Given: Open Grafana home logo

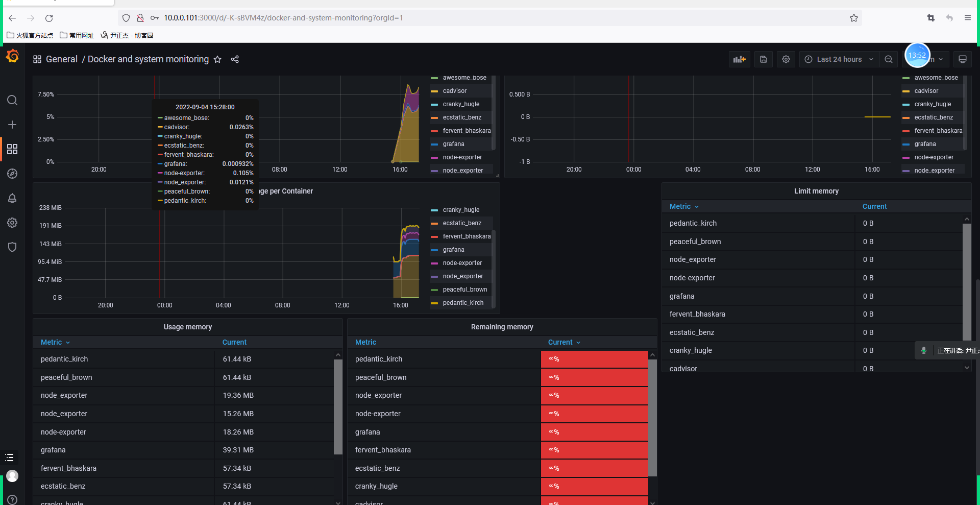Looking at the screenshot, I should tap(12, 56).
